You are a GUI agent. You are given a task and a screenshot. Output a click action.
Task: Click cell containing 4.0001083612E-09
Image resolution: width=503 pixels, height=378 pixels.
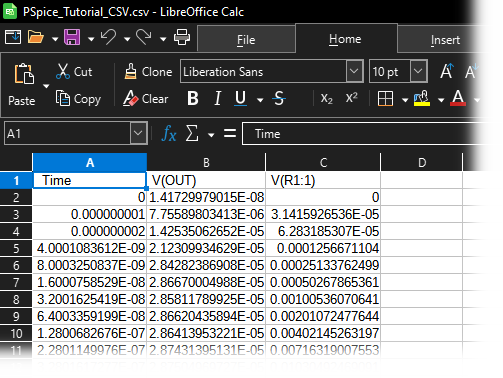coord(90,249)
